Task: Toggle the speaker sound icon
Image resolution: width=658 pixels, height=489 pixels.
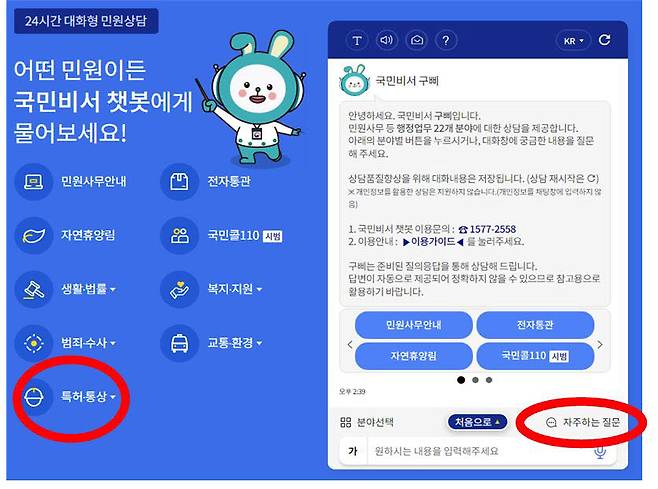Action: pyautogui.click(x=386, y=41)
